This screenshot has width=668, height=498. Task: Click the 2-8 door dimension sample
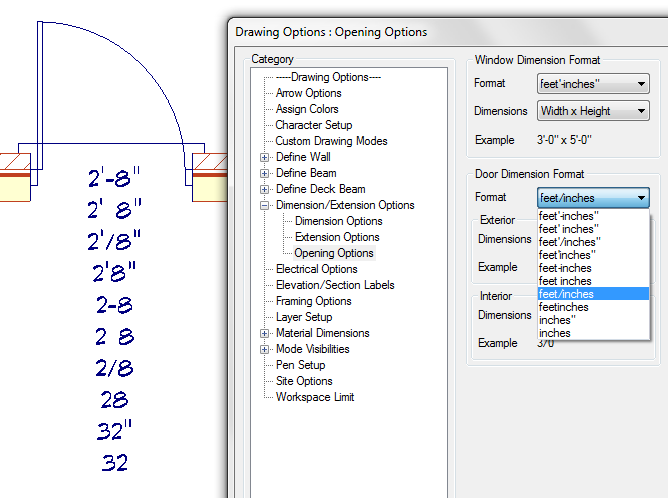pyautogui.click(x=114, y=305)
